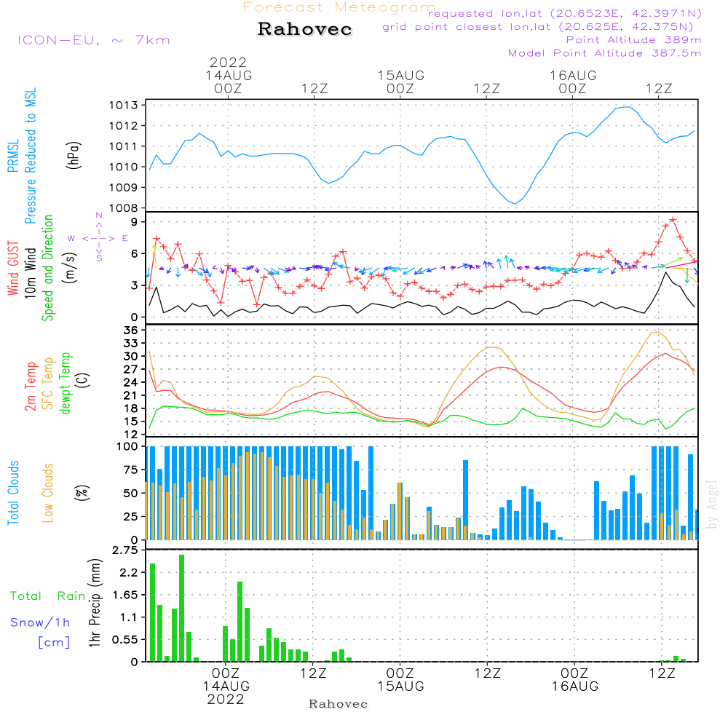Click the '1008' pressure axis value
The width and height of the screenshot is (728, 728).
point(124,208)
